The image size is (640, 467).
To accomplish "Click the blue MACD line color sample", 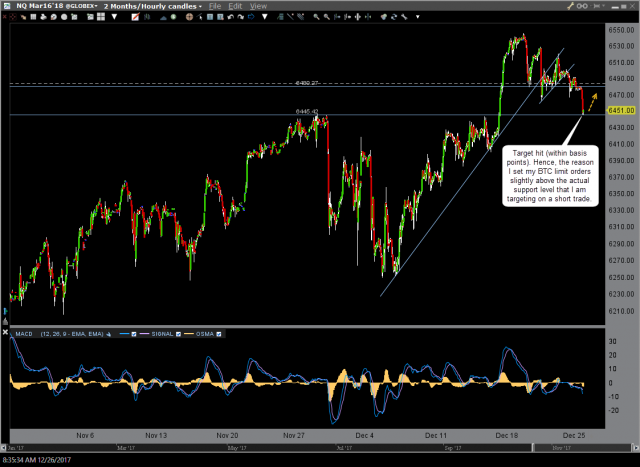I will [124, 334].
